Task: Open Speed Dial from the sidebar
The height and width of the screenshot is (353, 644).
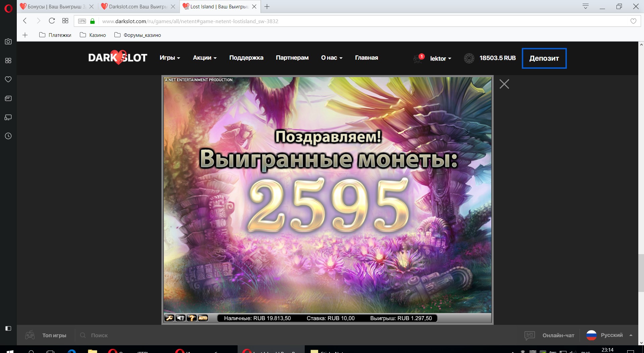Action: tap(8, 60)
